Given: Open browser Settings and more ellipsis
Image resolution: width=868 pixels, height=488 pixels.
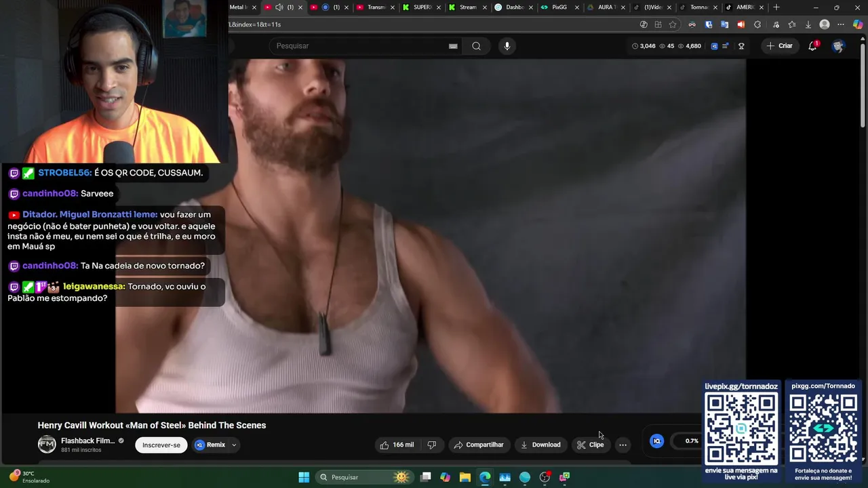Looking at the screenshot, I should [x=841, y=24].
